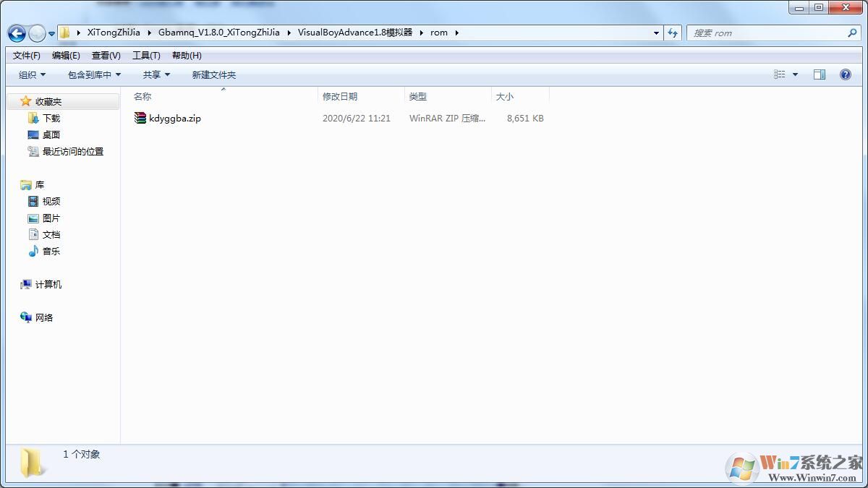Toggle the preview pane icon
The image size is (868, 488).
point(820,74)
